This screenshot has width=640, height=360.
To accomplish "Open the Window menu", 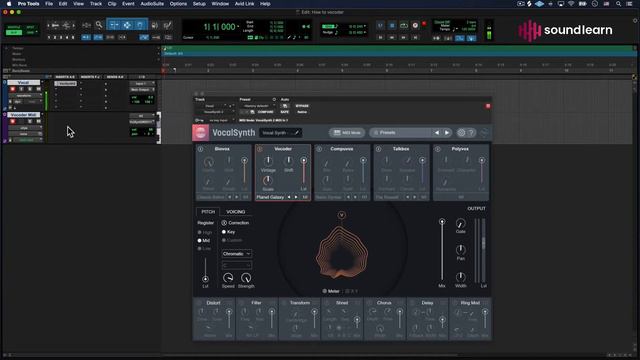I will tap(220, 4).
